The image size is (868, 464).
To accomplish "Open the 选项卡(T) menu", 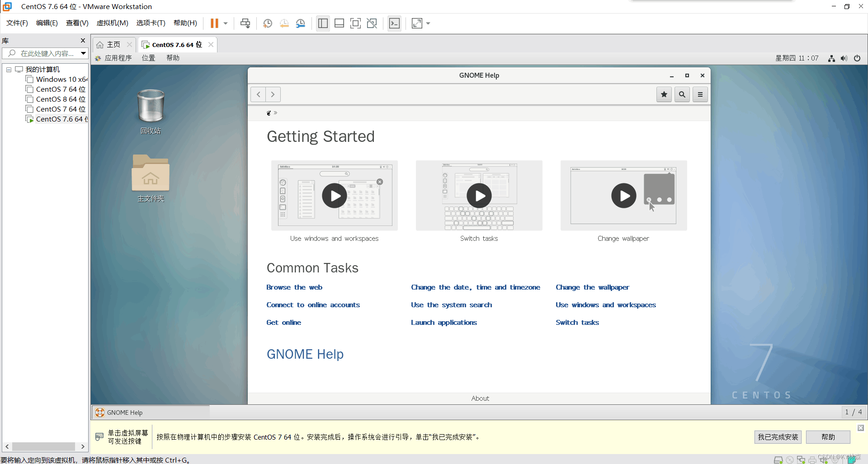I will tap(151, 23).
